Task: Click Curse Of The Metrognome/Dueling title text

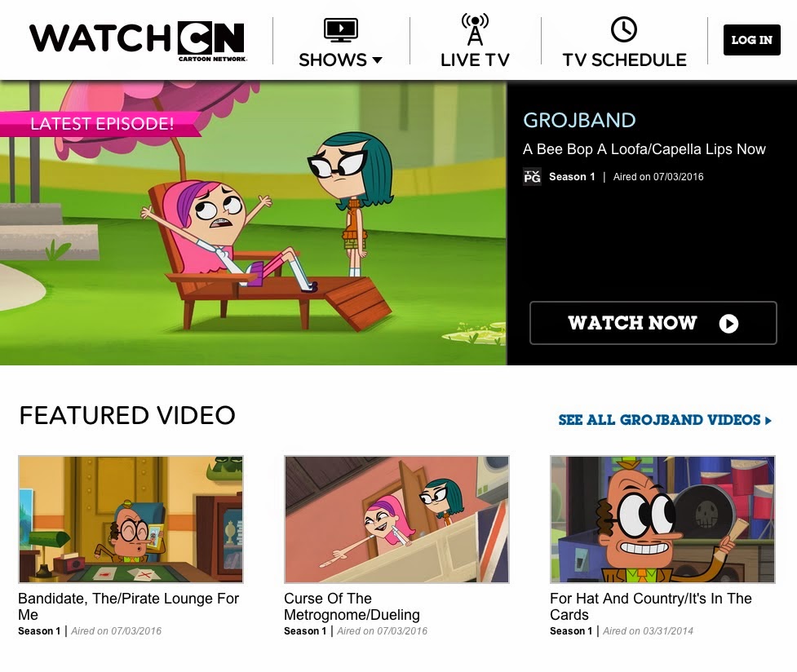Action: (x=352, y=607)
